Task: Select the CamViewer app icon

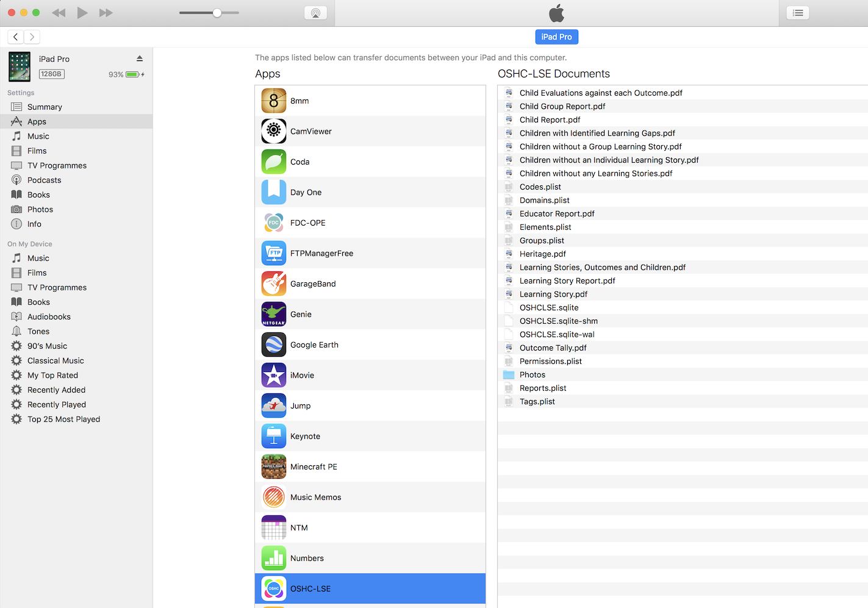Action: pos(274,131)
